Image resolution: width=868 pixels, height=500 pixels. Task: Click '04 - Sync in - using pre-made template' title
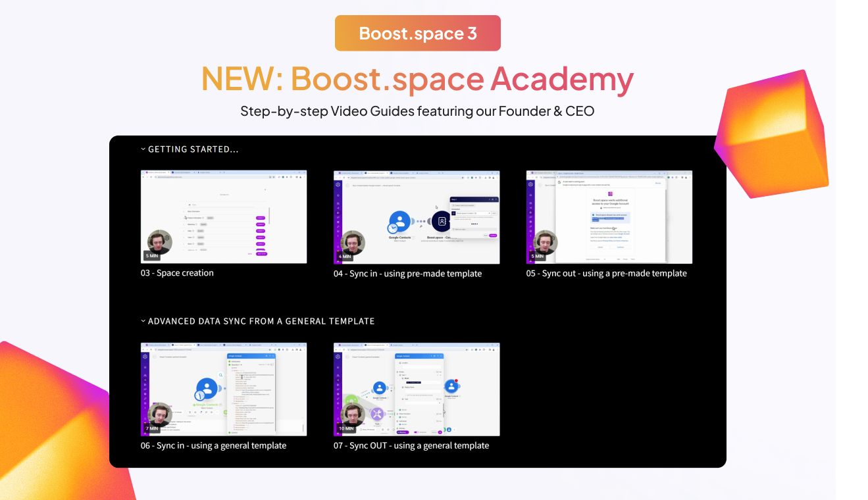pyautogui.click(x=408, y=274)
